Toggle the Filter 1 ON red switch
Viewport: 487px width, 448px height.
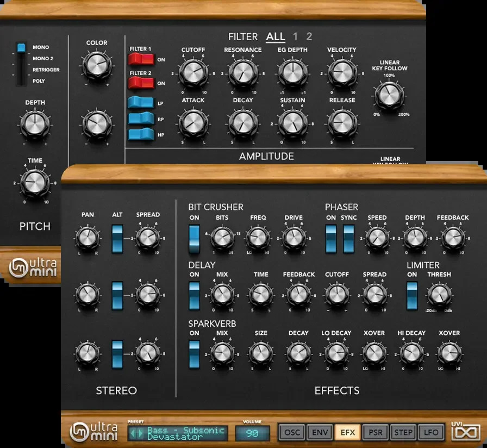[141, 59]
